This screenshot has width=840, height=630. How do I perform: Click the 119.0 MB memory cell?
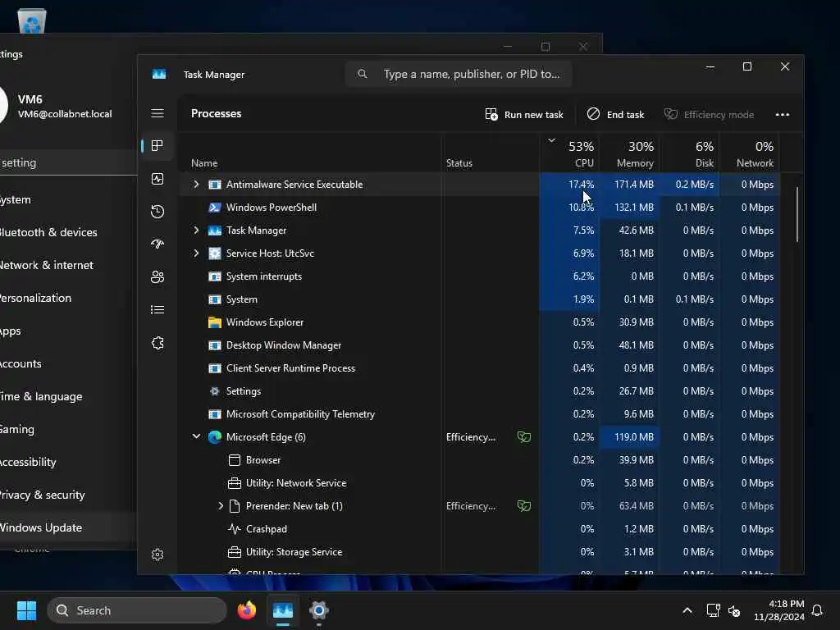click(629, 437)
